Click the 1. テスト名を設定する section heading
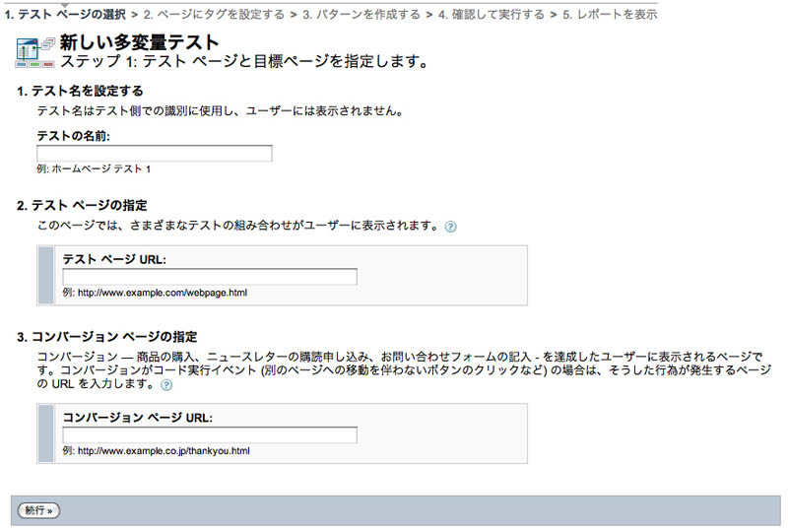 click(81, 92)
